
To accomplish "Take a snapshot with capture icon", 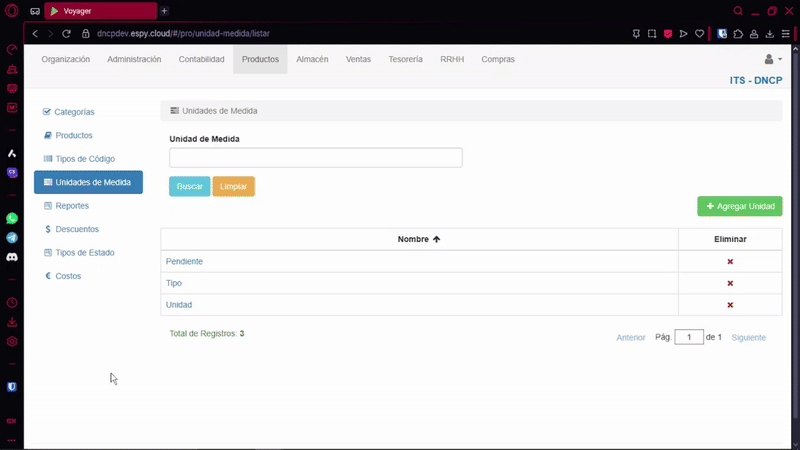I will click(652, 34).
